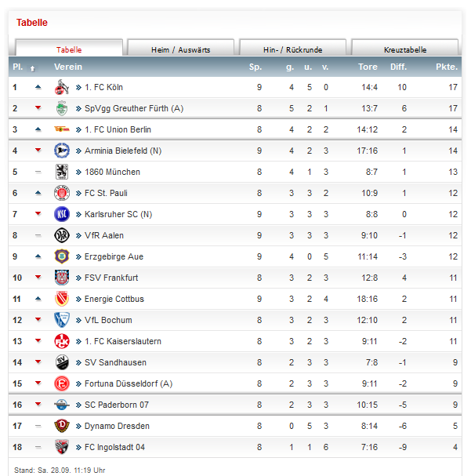Image resolution: width=471 pixels, height=476 pixels.
Task: Click the Tore column header
Action: point(368,67)
